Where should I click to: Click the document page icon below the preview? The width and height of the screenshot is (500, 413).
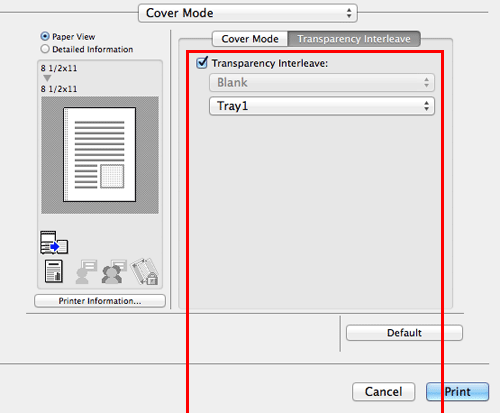(x=54, y=271)
